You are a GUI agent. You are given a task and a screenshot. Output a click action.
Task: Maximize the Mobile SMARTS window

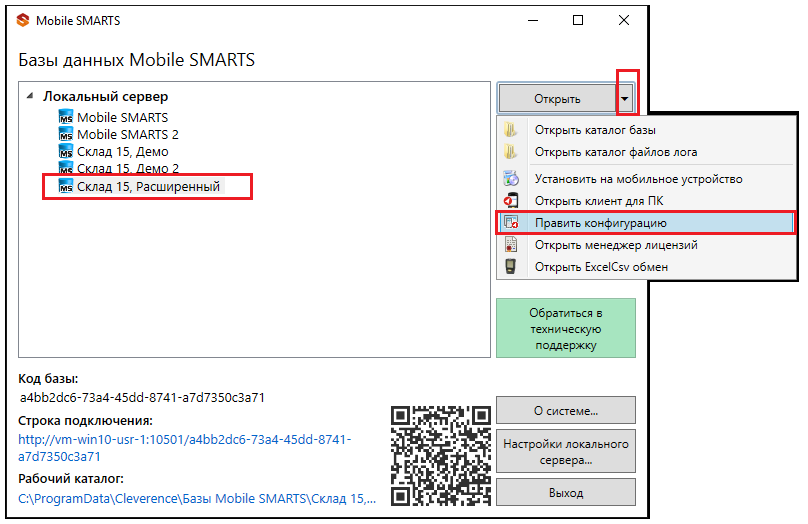pyautogui.click(x=578, y=21)
